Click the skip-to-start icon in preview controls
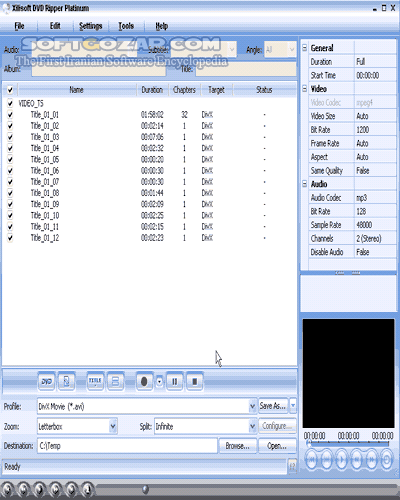400x500 pixels. tap(311, 460)
